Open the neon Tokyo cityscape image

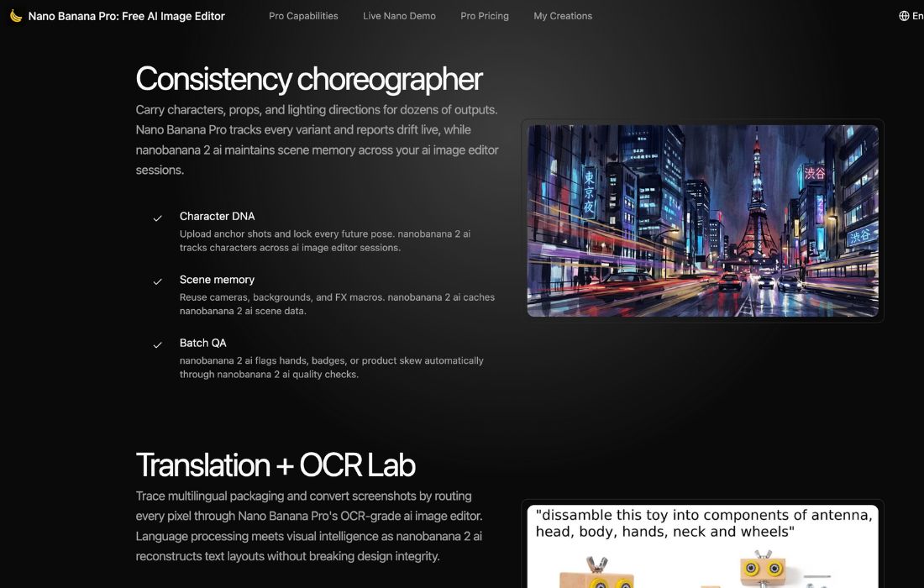[x=702, y=221]
